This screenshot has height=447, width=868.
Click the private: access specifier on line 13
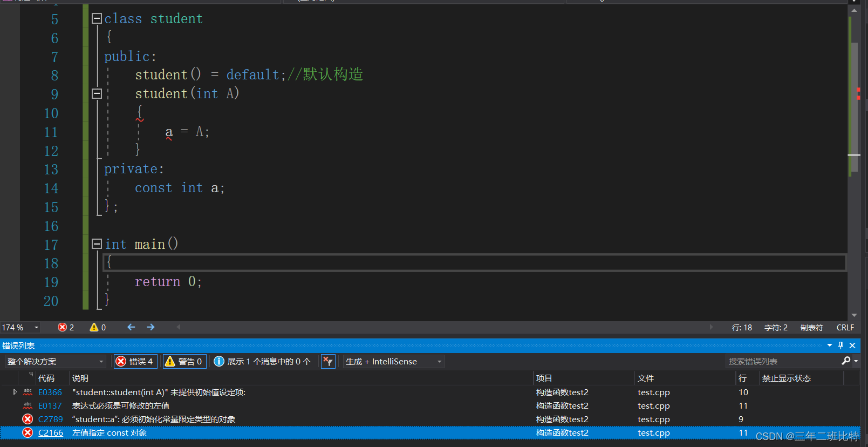point(134,169)
